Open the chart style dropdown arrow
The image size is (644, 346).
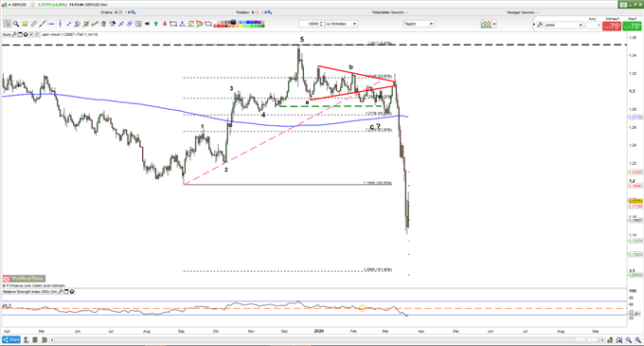click(x=494, y=24)
